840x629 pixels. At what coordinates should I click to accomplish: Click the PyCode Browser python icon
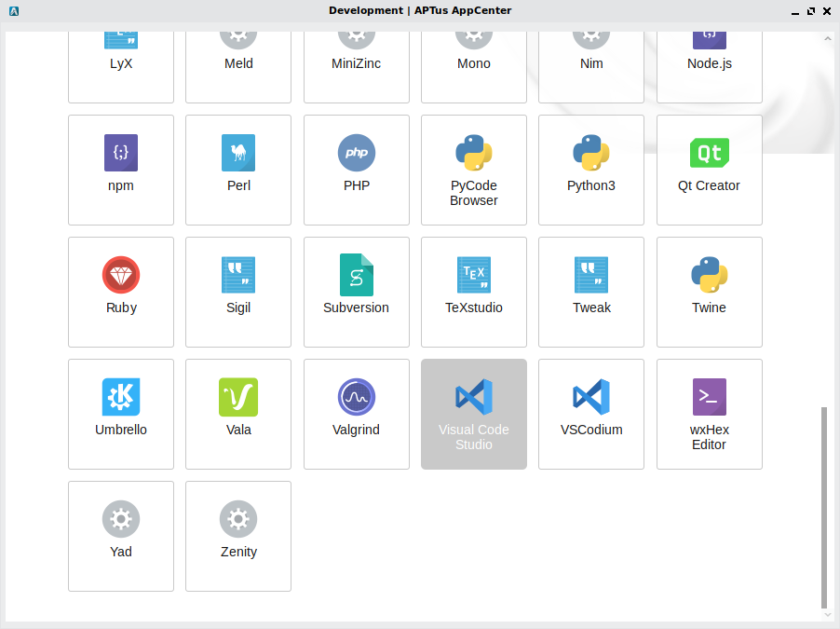[x=474, y=153]
